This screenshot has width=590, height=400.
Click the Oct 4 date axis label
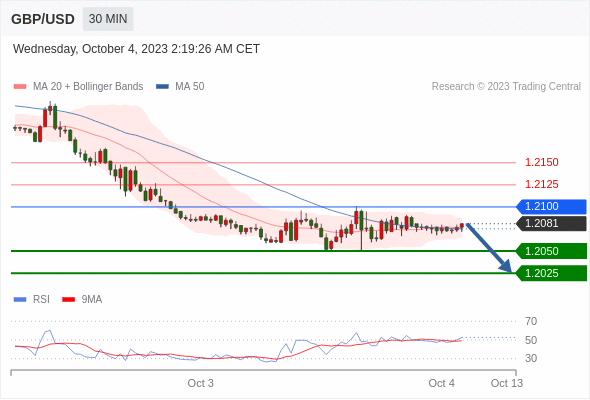(441, 383)
